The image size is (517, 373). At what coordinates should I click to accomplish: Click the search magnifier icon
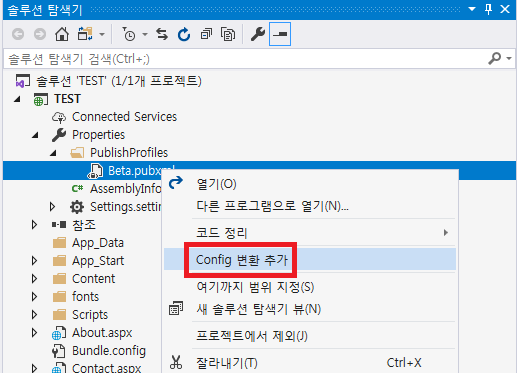(495, 58)
